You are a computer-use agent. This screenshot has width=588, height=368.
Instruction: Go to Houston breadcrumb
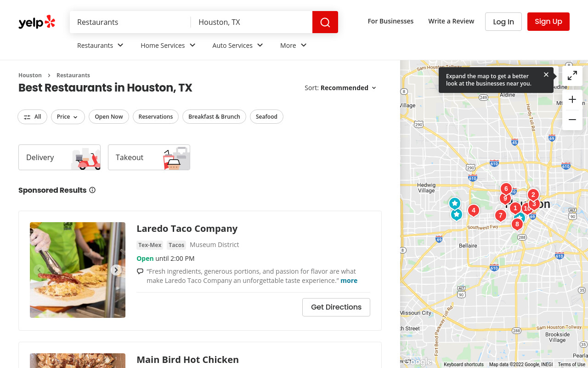pyautogui.click(x=30, y=75)
